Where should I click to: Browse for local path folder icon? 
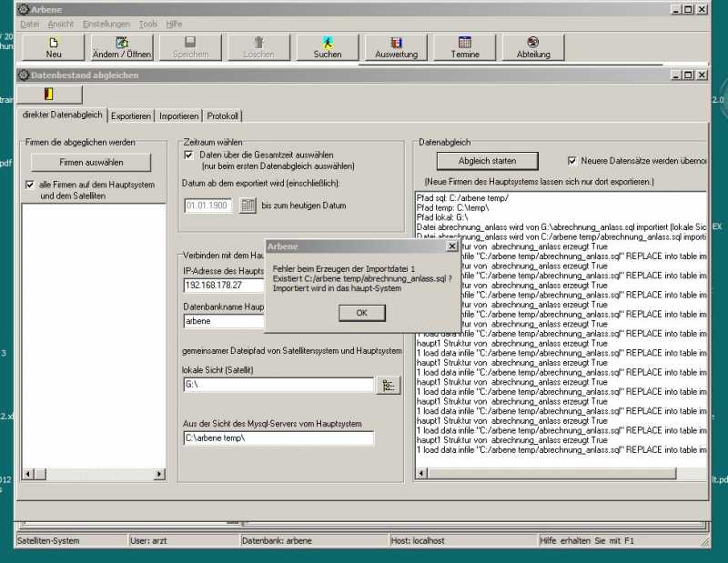click(389, 385)
